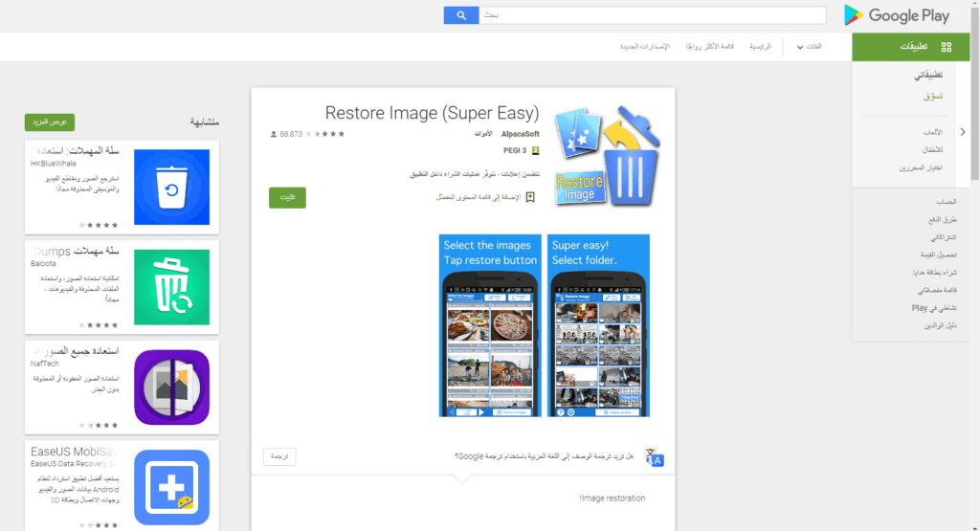The image size is (980, 531).
Task: Click the green عرض المزيد button
Action: coord(50,122)
